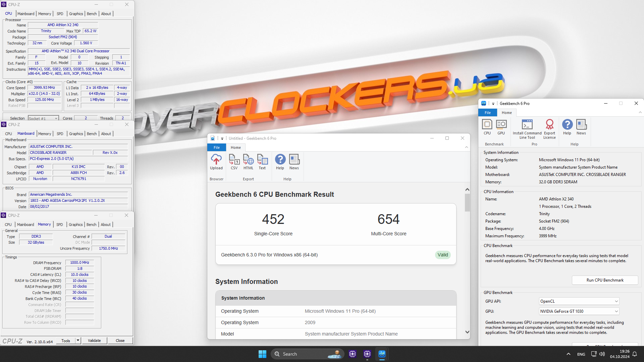Viewport: 644px width, 362px height.
Task: Click Run CPU Benchmark button
Action: click(x=605, y=280)
